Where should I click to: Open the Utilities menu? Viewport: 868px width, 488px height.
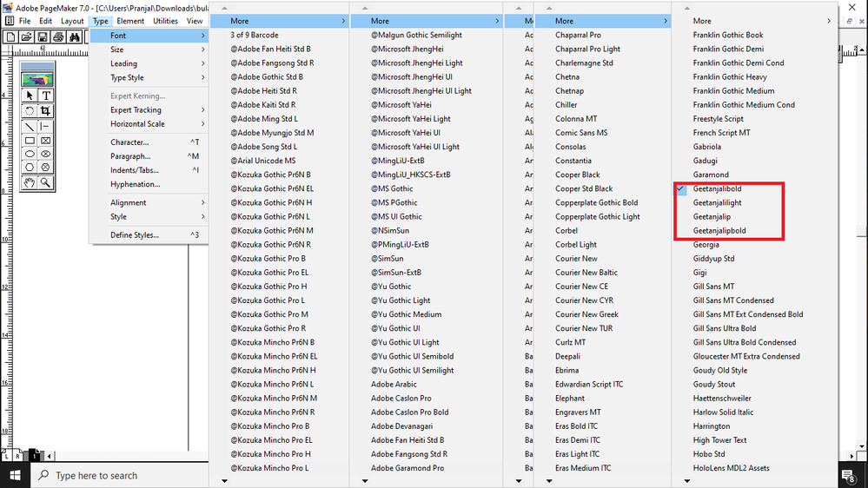pyautogui.click(x=165, y=21)
